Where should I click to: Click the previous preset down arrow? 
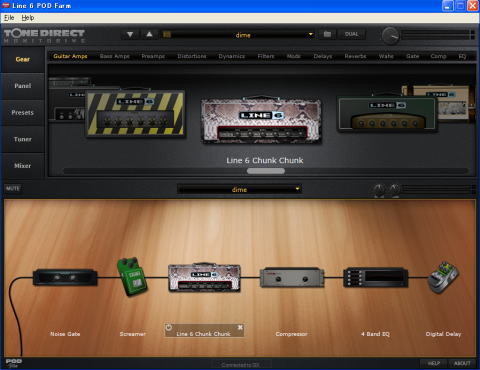coord(130,34)
